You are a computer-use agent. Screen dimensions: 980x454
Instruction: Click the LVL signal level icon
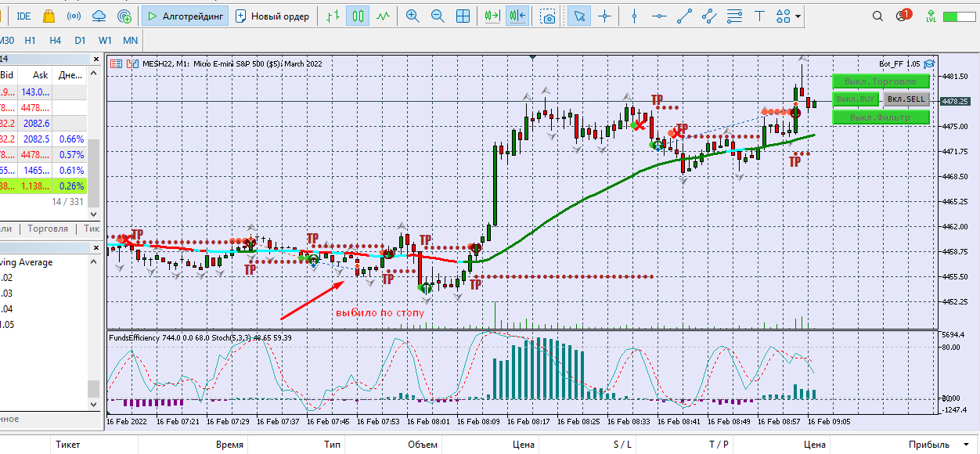[x=930, y=16]
